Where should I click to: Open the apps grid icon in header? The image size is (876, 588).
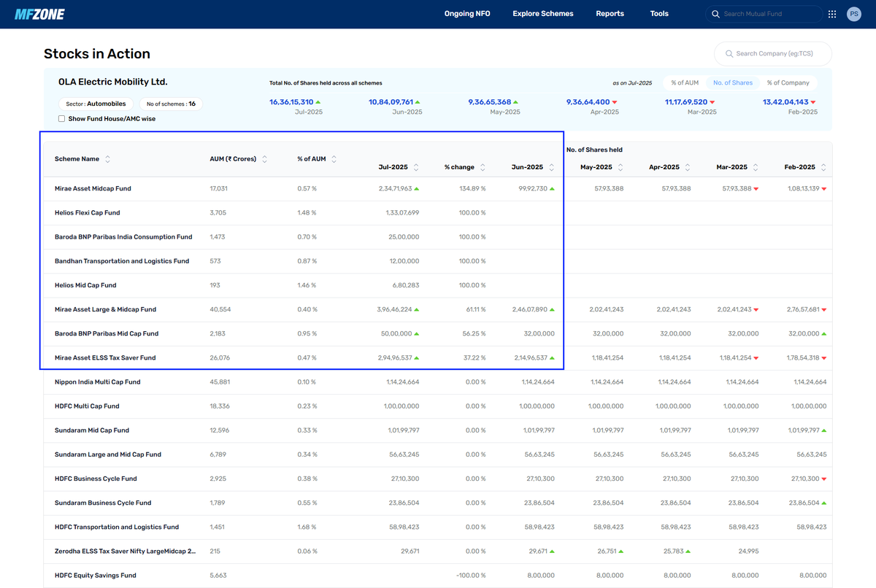tap(832, 14)
